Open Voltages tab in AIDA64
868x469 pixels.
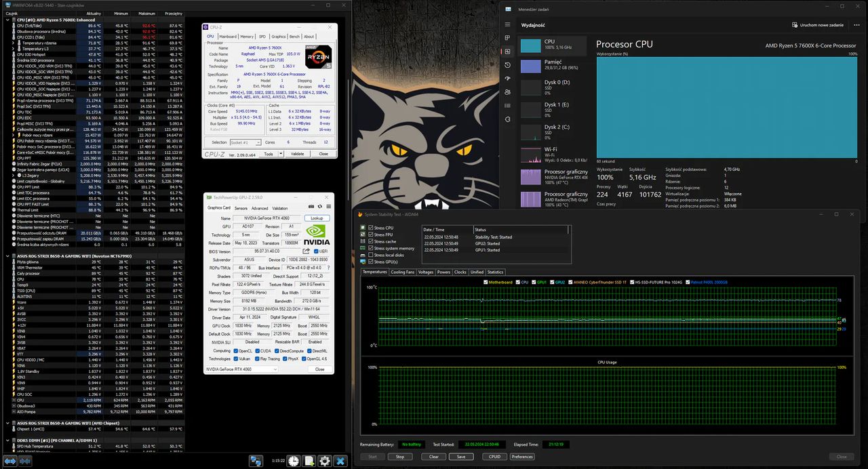[426, 272]
